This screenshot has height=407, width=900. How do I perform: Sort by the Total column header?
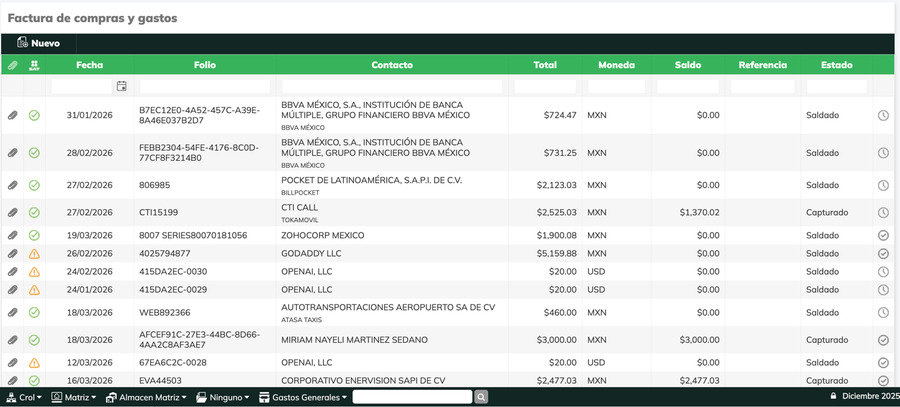[545, 65]
